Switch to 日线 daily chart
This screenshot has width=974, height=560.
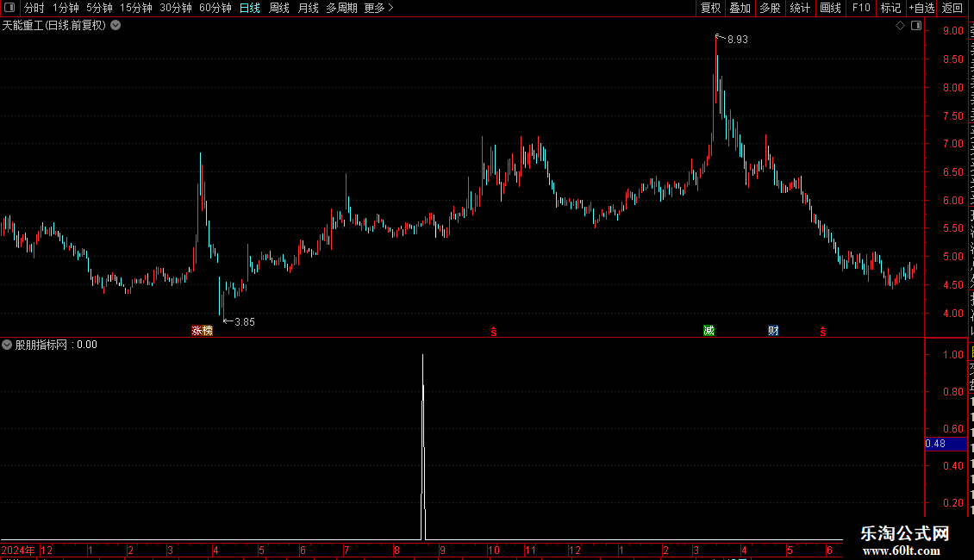click(x=250, y=8)
